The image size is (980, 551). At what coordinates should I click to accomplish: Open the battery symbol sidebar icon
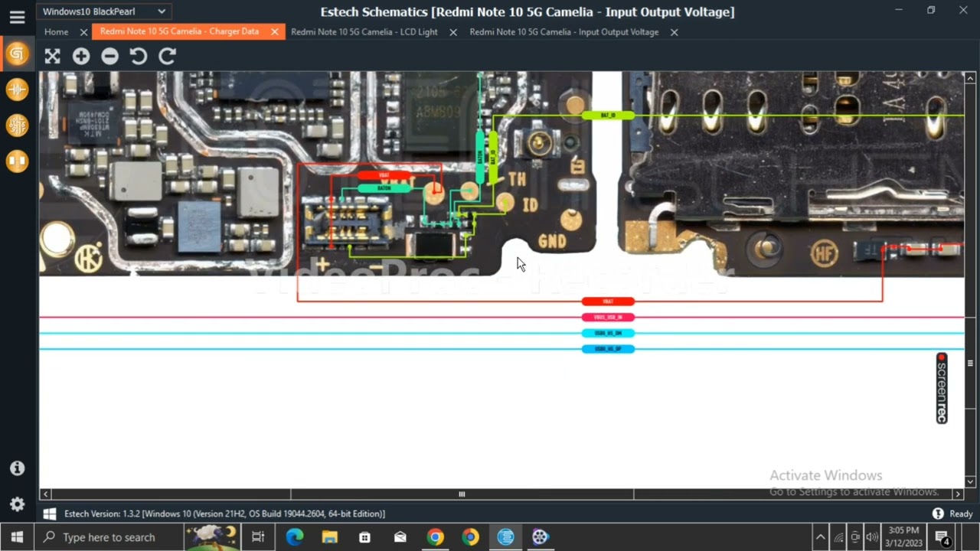click(17, 90)
